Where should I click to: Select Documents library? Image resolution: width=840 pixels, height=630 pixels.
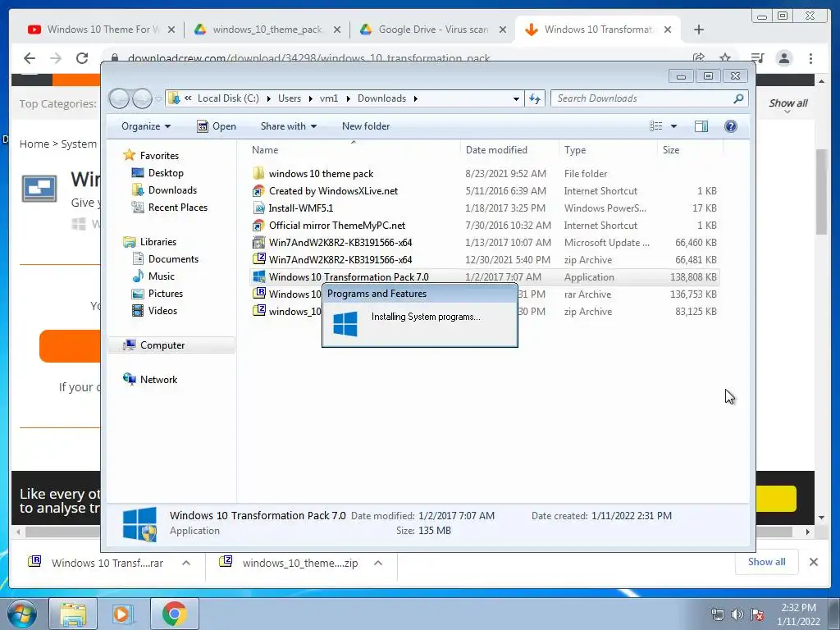(173, 258)
